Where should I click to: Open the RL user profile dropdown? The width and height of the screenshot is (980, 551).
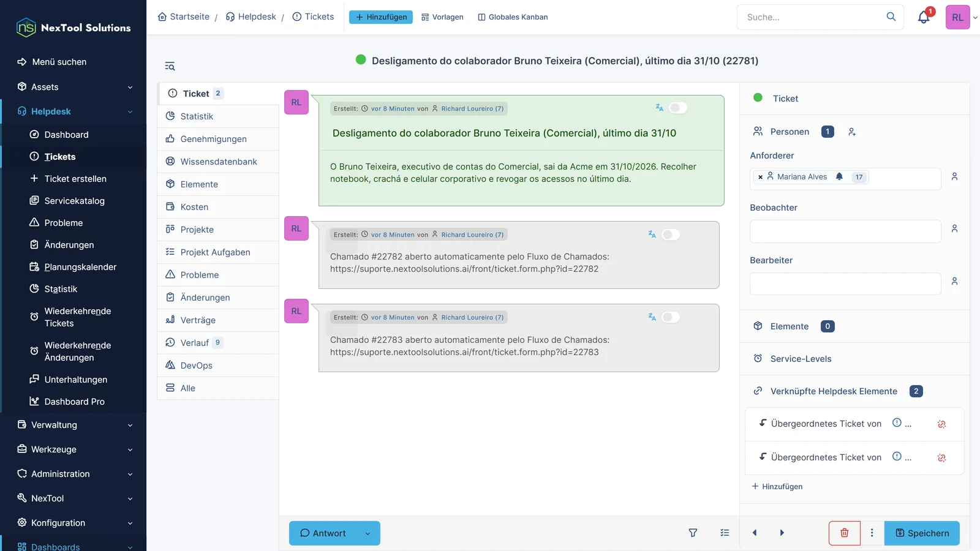pos(961,17)
